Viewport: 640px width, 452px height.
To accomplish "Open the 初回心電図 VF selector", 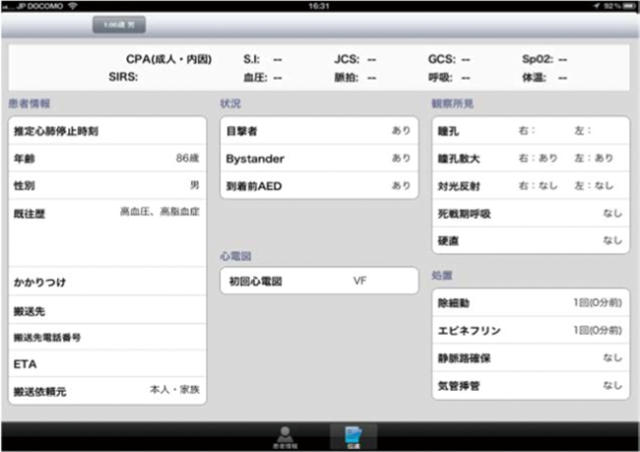I will tap(318, 282).
